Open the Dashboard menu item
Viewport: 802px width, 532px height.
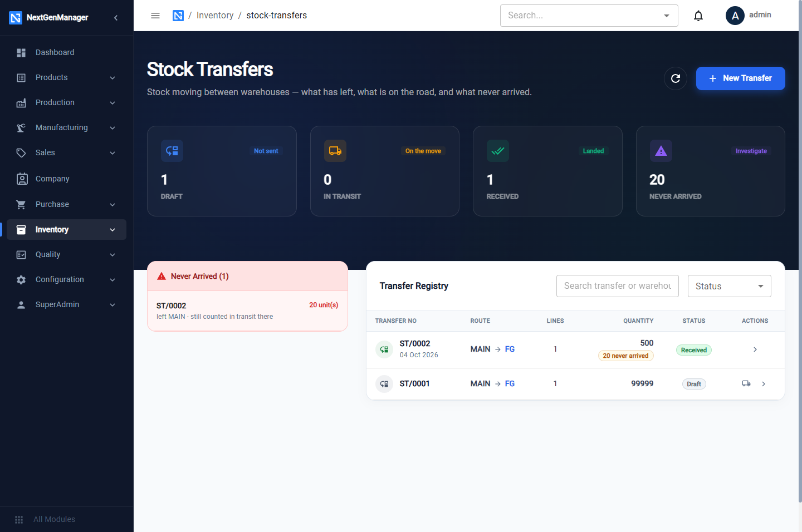click(67, 52)
